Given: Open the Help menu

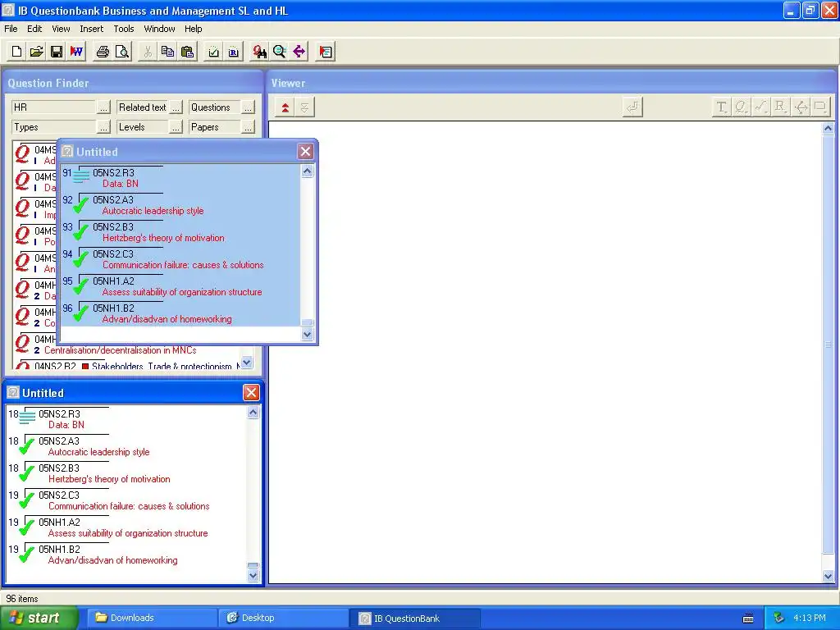Looking at the screenshot, I should (194, 29).
